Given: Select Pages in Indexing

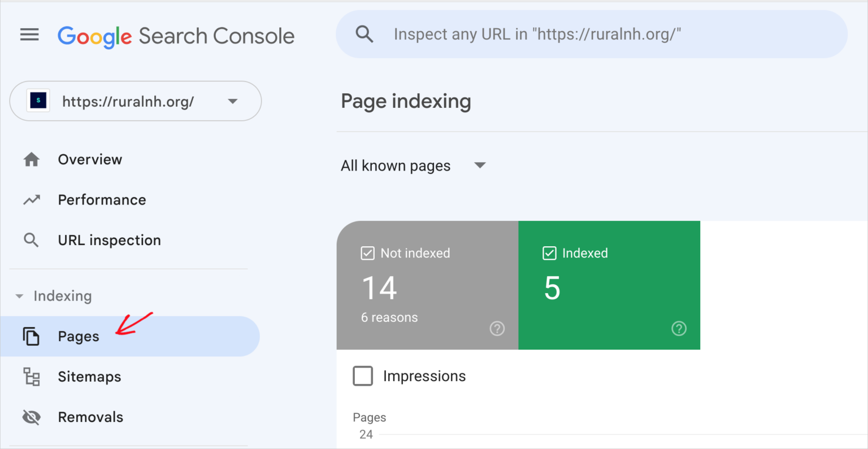Looking at the screenshot, I should click(129, 336).
